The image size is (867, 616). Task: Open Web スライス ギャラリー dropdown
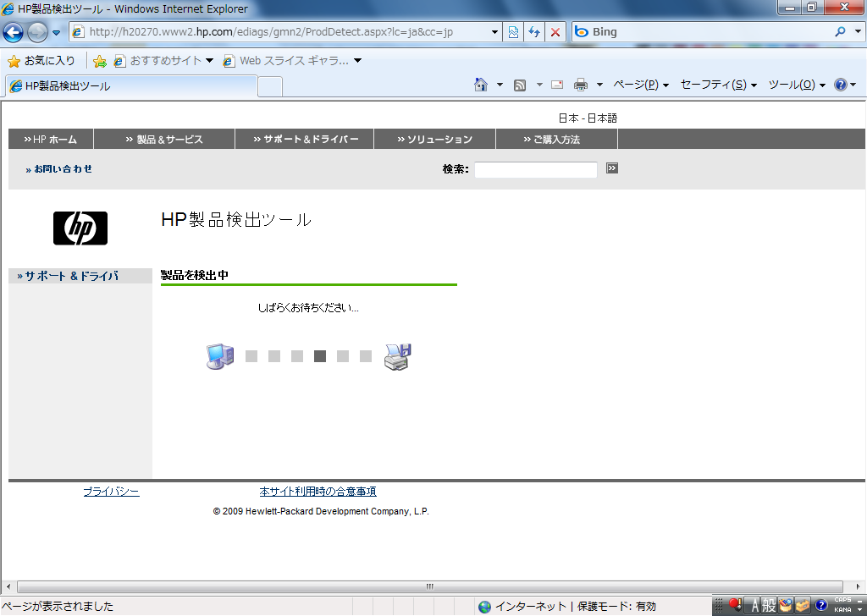[292, 61]
